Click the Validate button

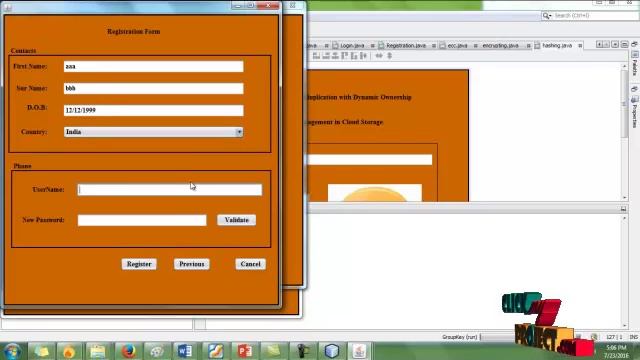[x=236, y=220]
